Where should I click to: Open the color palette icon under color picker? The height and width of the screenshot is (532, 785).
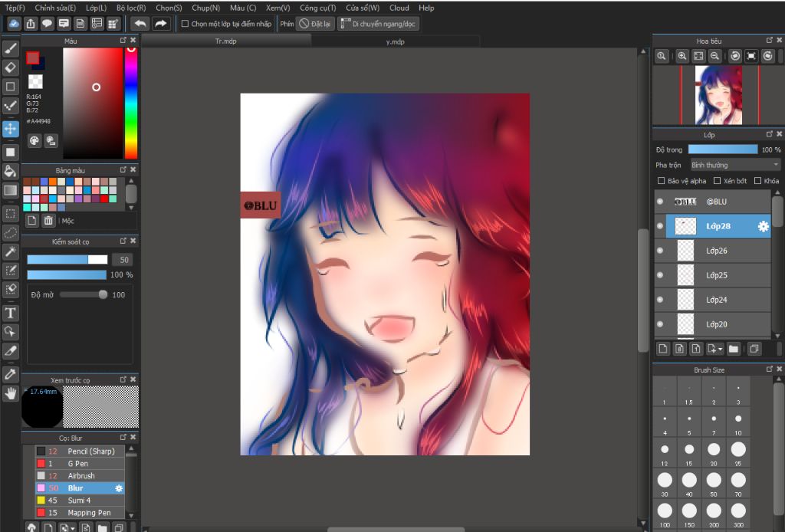34,140
